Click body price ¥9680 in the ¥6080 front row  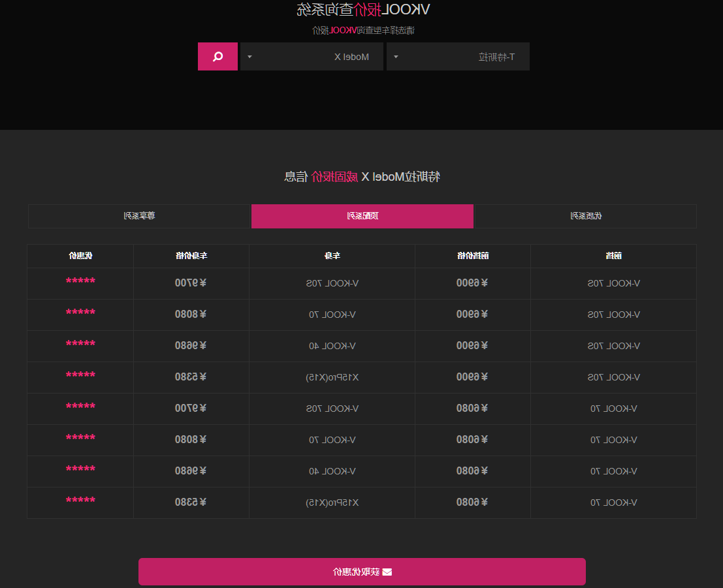(x=191, y=471)
